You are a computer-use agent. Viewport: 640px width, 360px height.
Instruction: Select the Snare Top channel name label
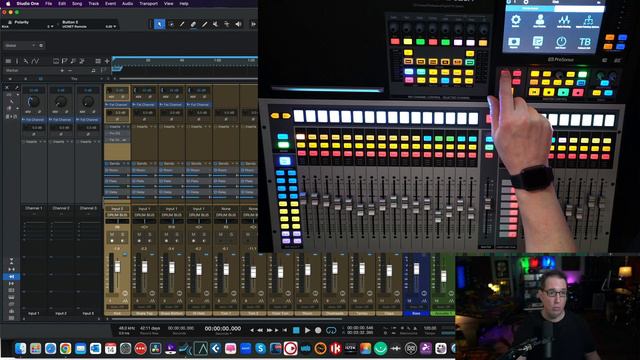coord(144,313)
